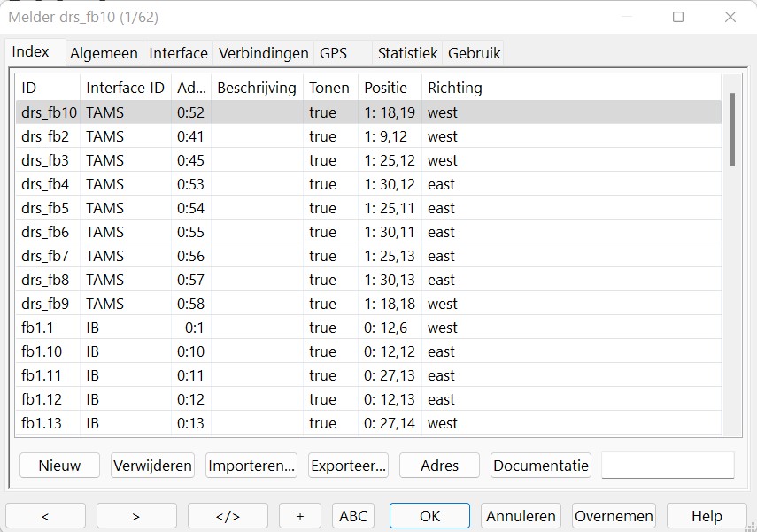Sort list by Interface ID column header
This screenshot has width=757, height=532.
click(x=125, y=88)
